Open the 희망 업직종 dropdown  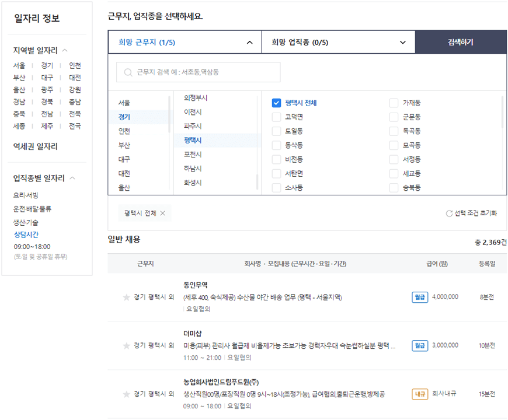(336, 42)
